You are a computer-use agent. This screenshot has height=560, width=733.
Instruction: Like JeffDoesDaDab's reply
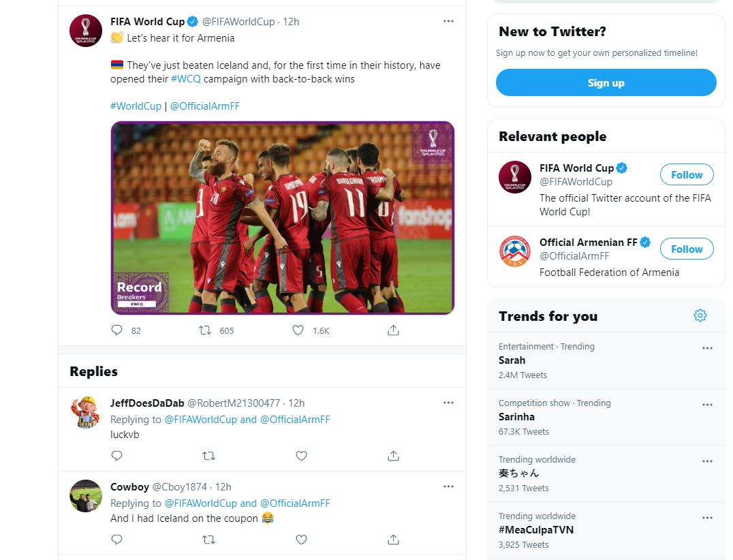click(x=301, y=456)
